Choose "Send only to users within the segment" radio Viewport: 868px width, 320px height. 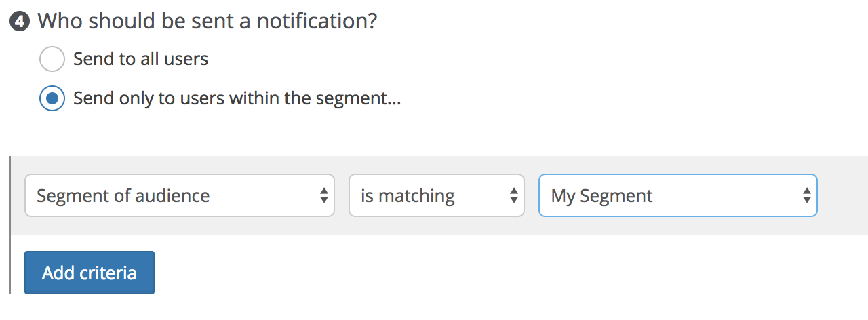point(52,99)
